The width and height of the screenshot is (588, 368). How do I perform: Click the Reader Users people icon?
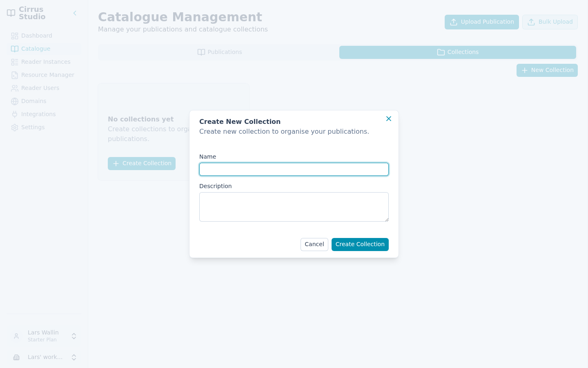pos(15,88)
